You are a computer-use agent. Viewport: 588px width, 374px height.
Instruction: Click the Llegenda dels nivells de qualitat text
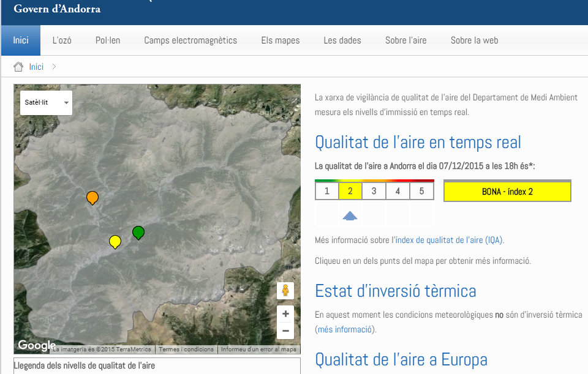(x=85, y=365)
